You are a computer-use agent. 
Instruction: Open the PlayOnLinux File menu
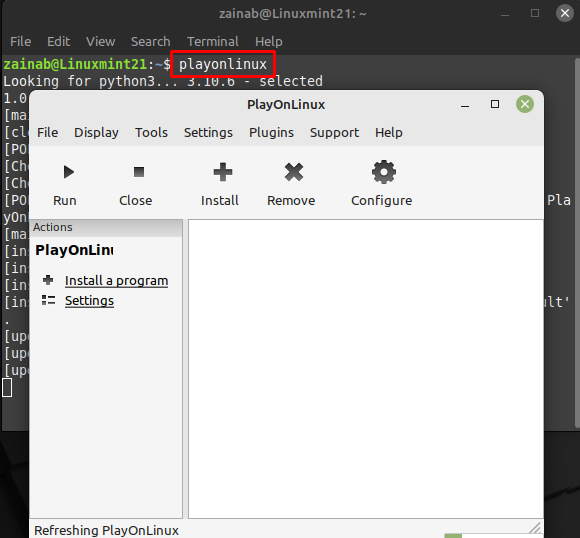(47, 132)
